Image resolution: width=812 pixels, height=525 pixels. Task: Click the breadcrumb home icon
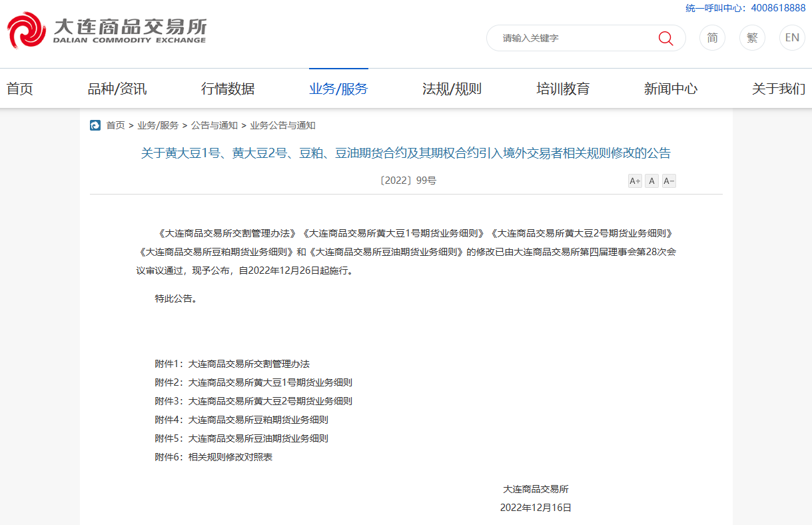tap(95, 125)
